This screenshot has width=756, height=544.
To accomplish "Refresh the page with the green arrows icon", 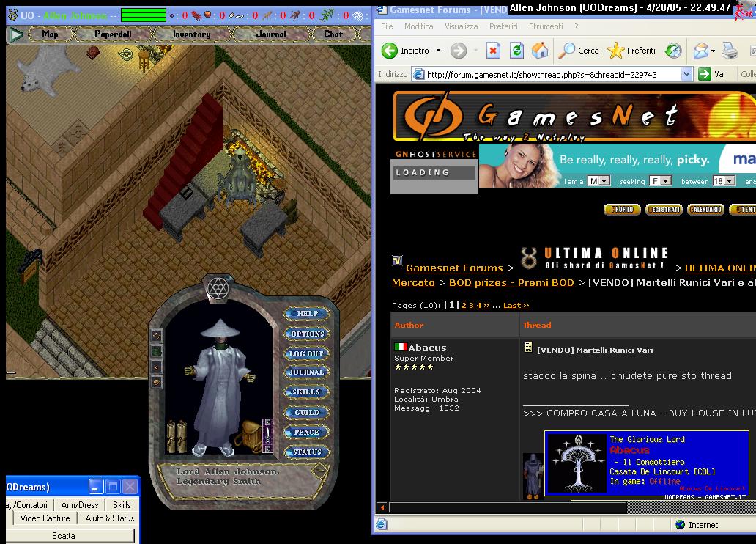I will pyautogui.click(x=517, y=50).
